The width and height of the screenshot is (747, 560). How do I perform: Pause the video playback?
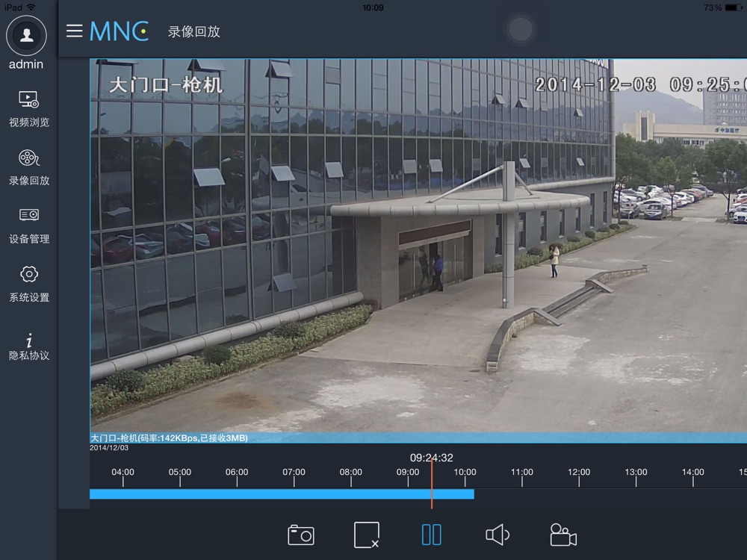click(x=431, y=535)
